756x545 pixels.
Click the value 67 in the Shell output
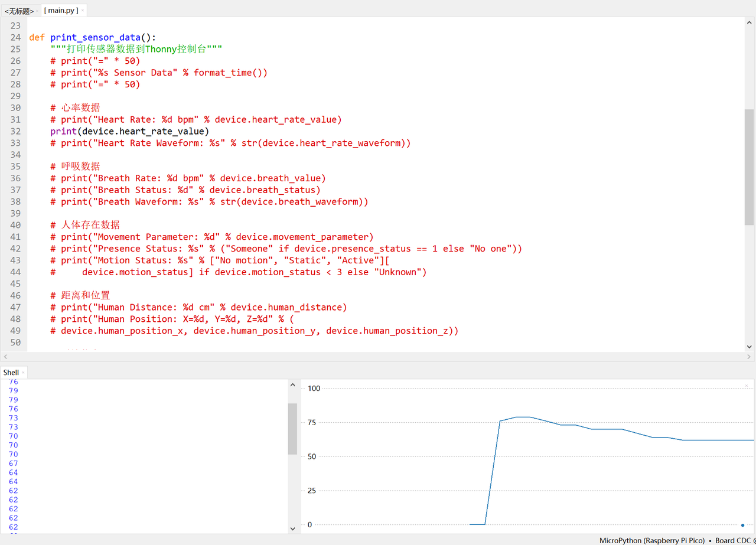pos(13,464)
